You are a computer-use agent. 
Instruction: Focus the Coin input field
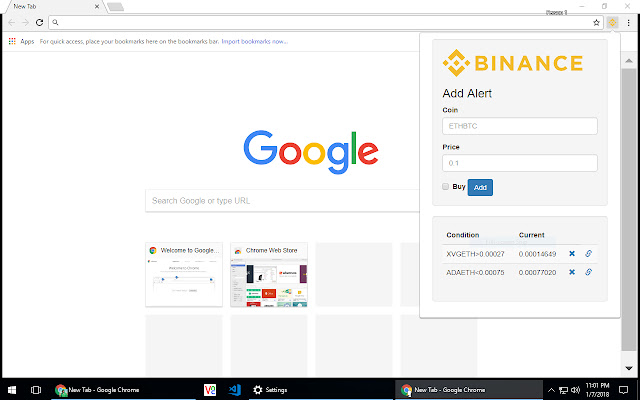(520, 126)
